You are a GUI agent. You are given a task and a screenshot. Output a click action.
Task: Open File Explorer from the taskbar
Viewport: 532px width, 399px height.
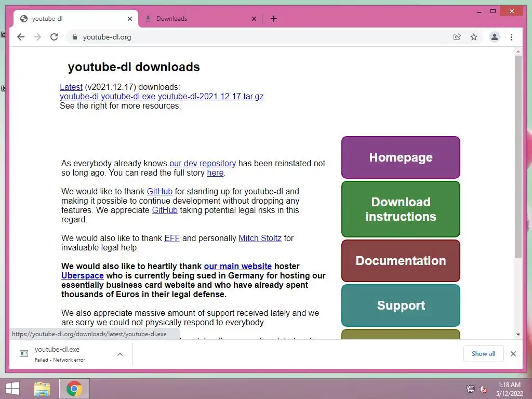point(42,389)
